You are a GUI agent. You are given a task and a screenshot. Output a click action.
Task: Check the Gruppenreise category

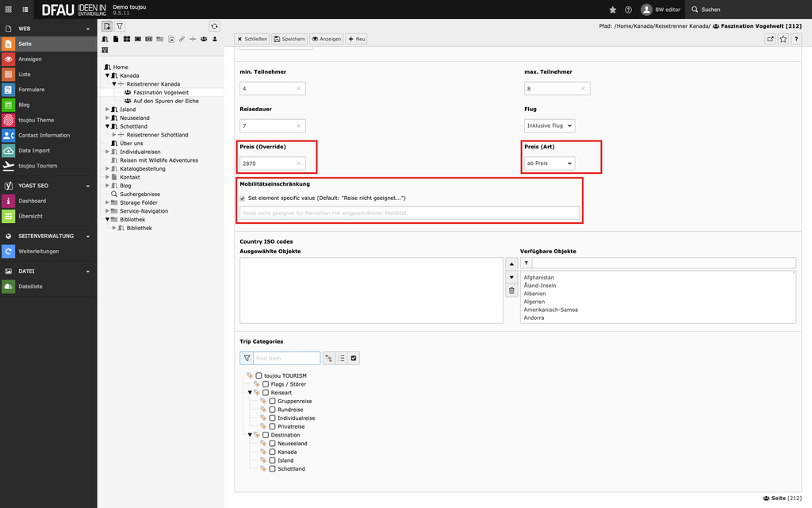coord(273,402)
